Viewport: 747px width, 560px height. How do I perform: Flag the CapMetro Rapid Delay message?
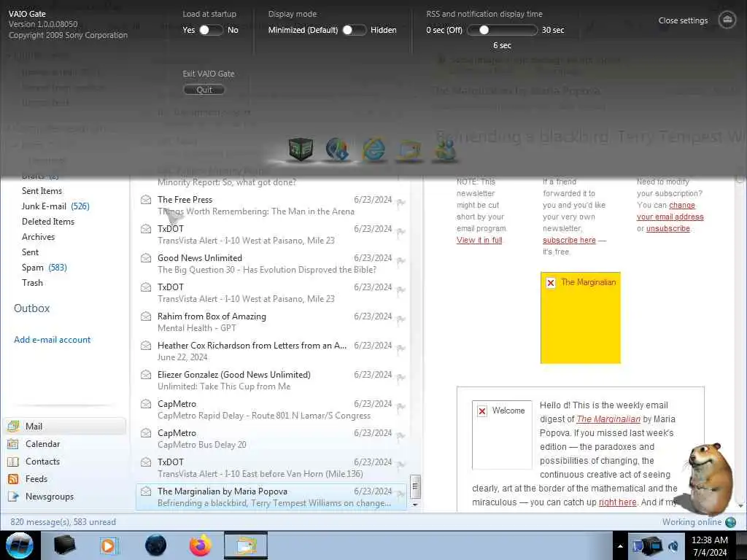point(401,407)
